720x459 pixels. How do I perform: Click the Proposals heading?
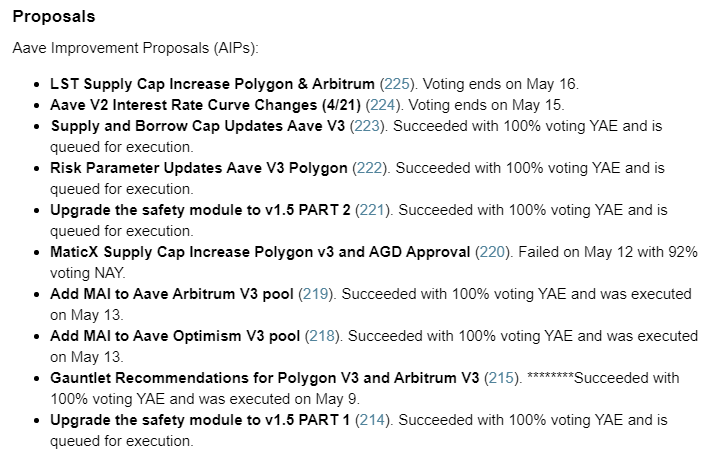[x=52, y=16]
